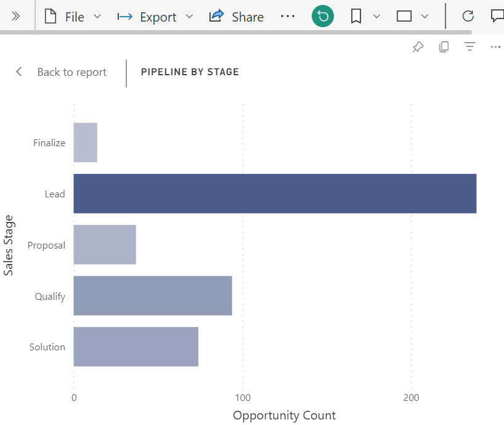The width and height of the screenshot is (504, 425).
Task: Select the View mode icon
Action: (x=404, y=17)
